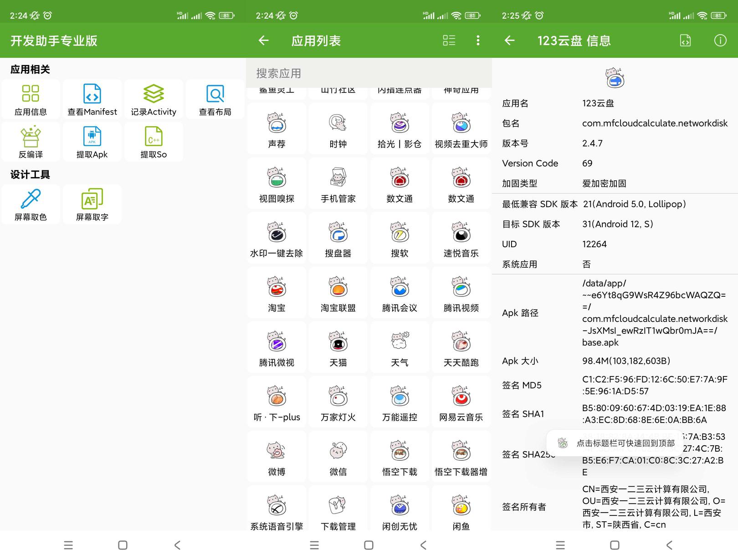
Task: Open recents button under 123云盘 信息
Action: (x=560, y=545)
